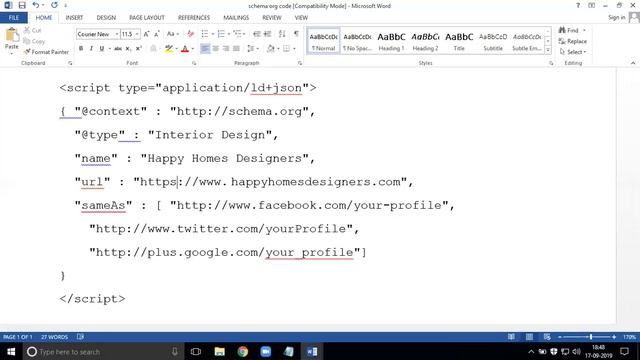Expand the Styles gallery with More arrow

coord(548,50)
